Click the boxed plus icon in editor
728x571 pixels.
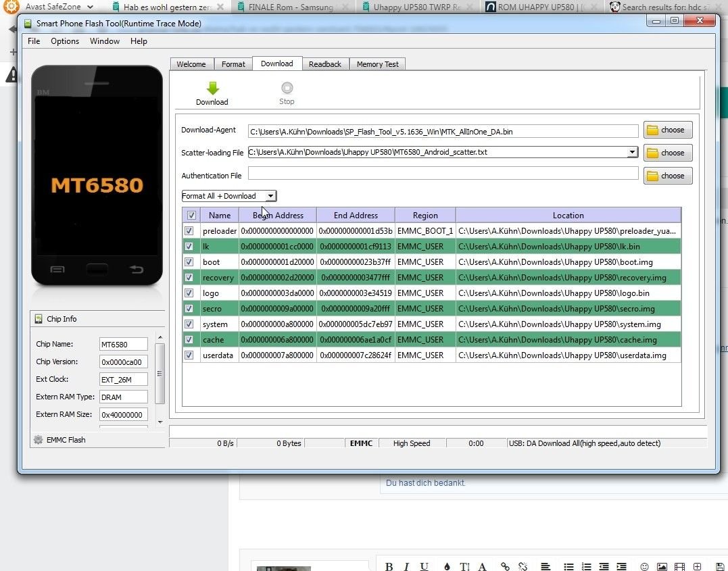point(697,566)
